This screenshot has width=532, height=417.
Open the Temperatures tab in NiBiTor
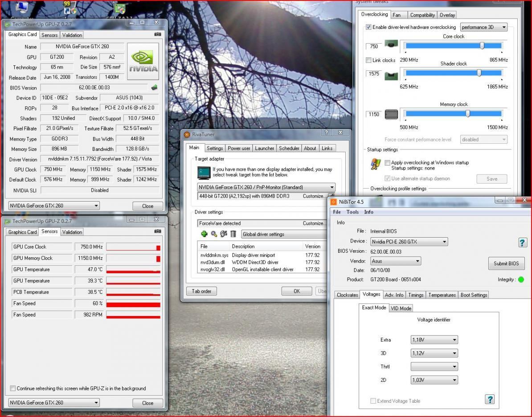coord(442,295)
